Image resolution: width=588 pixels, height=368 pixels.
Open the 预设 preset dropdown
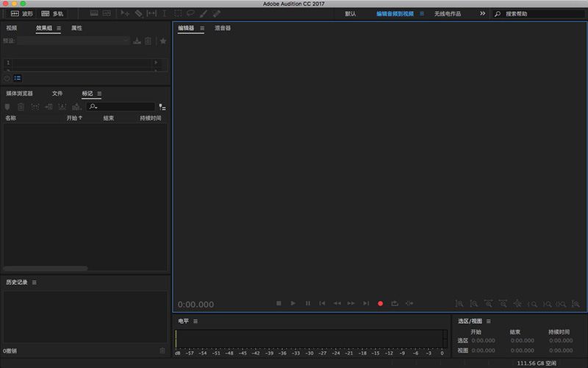tap(73, 41)
